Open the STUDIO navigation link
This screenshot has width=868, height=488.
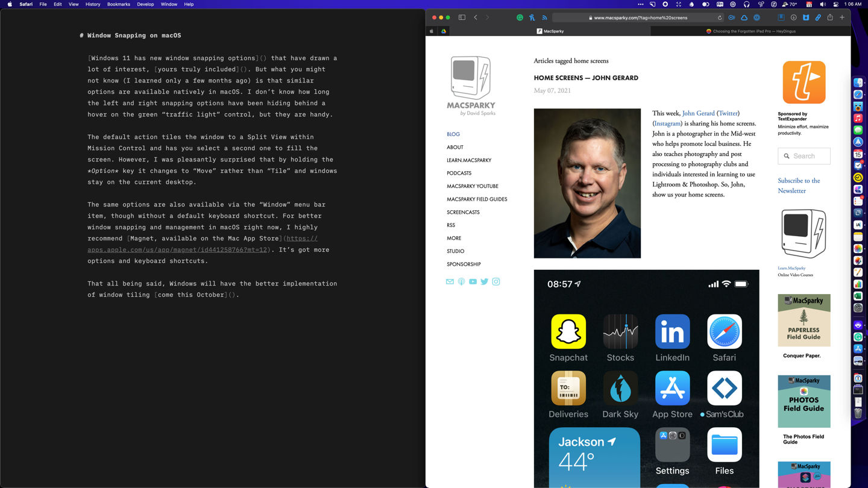pos(456,251)
